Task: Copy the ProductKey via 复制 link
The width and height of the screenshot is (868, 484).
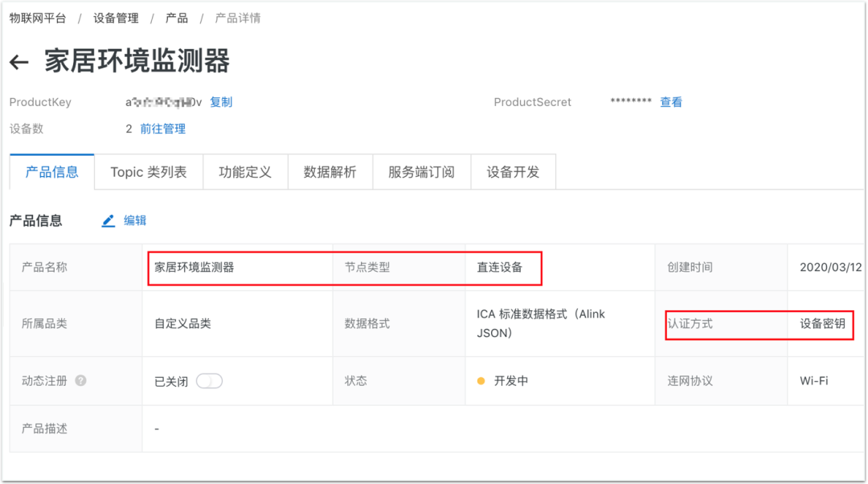Action: coord(221,102)
